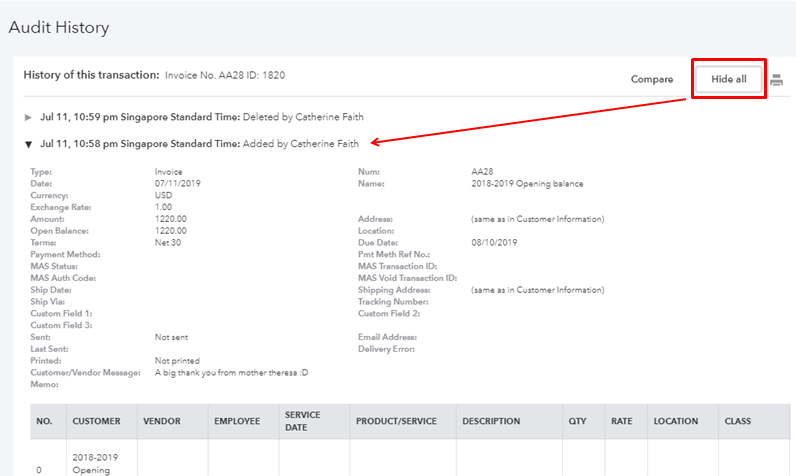Click the PRODUCT/SERVICE column header
Image resolution: width=796 pixels, height=476 pixels.
(396, 422)
